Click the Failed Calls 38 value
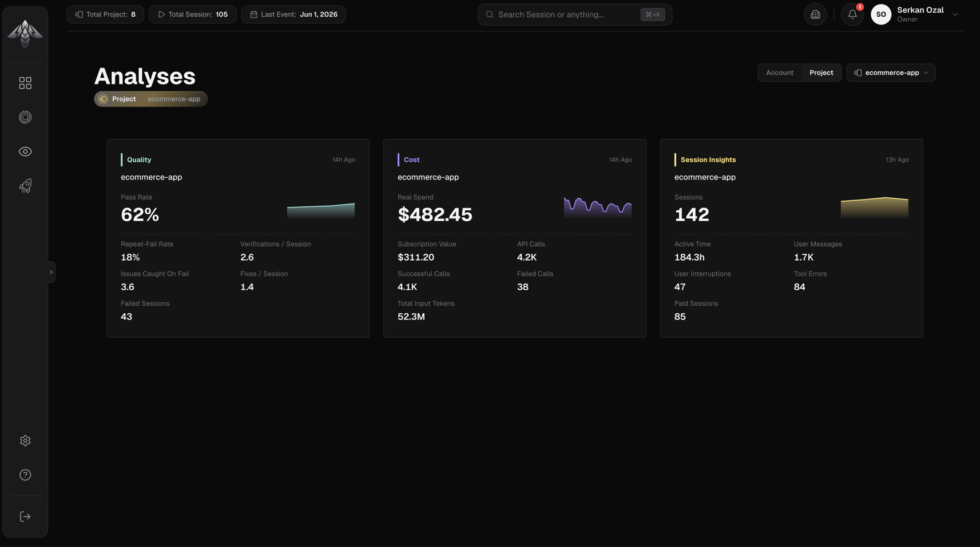This screenshot has width=980, height=547. click(523, 287)
